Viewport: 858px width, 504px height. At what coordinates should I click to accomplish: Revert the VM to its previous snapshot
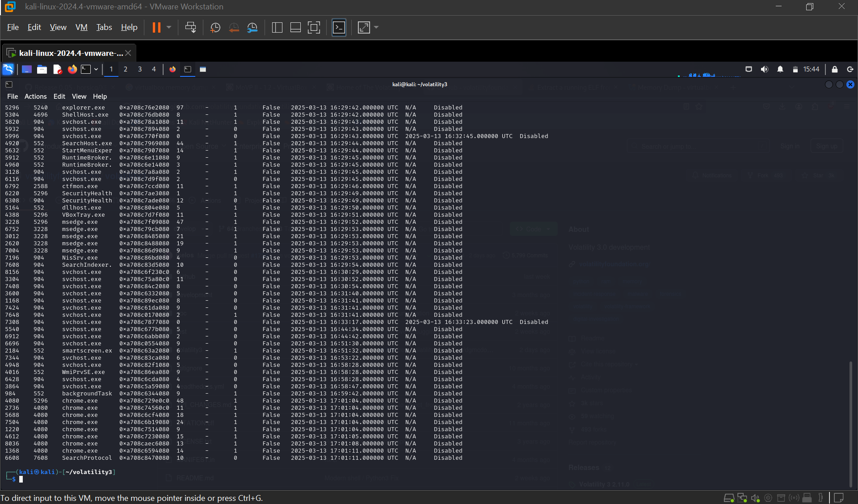234,28
